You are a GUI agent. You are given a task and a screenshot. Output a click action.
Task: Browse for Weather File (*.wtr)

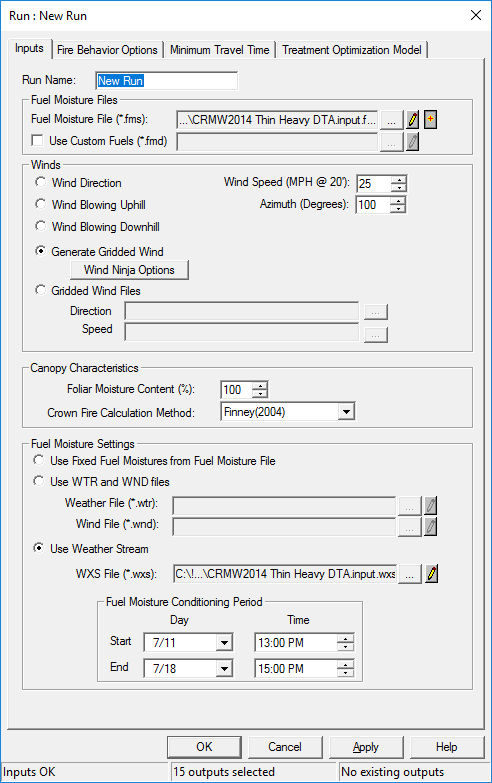[410, 506]
